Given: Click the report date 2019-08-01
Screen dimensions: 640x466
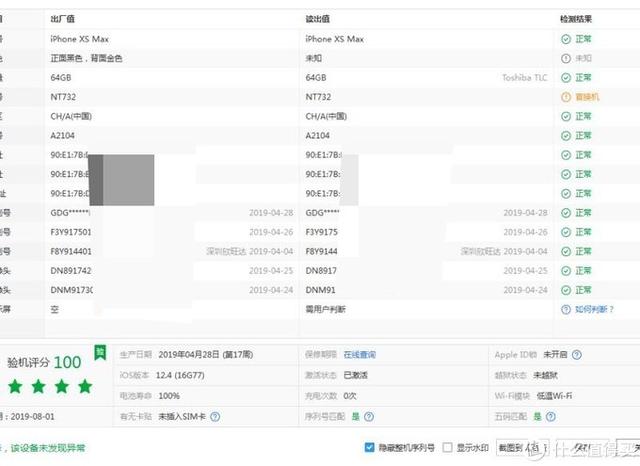Looking at the screenshot, I should click(32, 417).
